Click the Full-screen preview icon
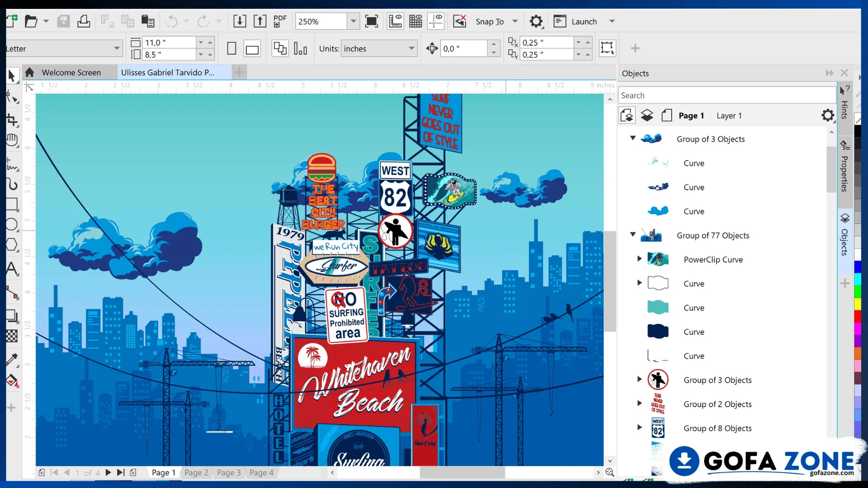The height and width of the screenshot is (488, 868). (x=372, y=21)
